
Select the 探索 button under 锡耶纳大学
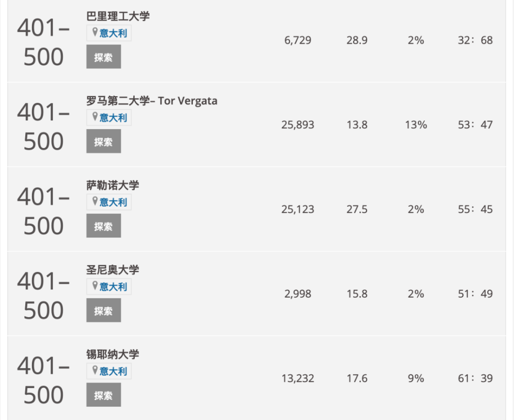104,395
